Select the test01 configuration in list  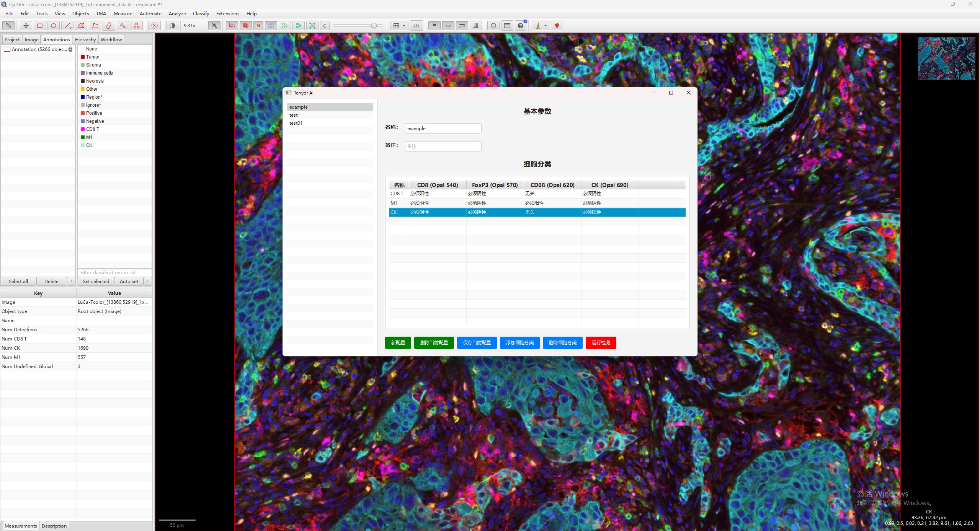pos(296,123)
